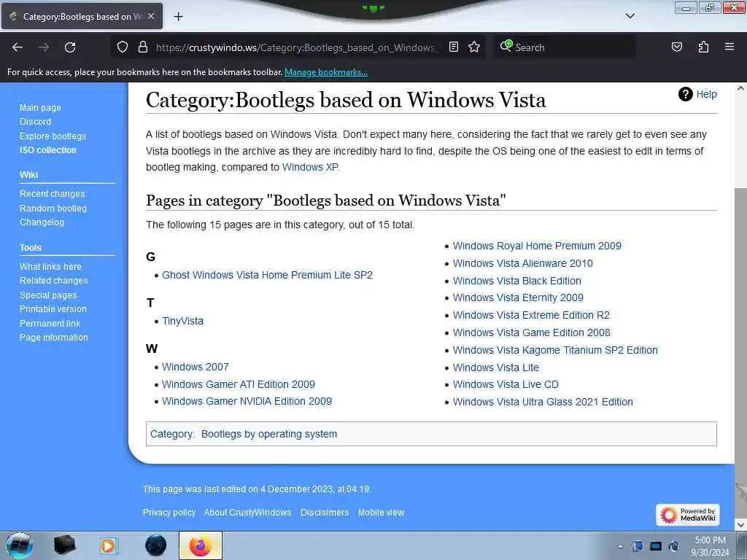Open the Windows 2007 page link

[x=196, y=367]
